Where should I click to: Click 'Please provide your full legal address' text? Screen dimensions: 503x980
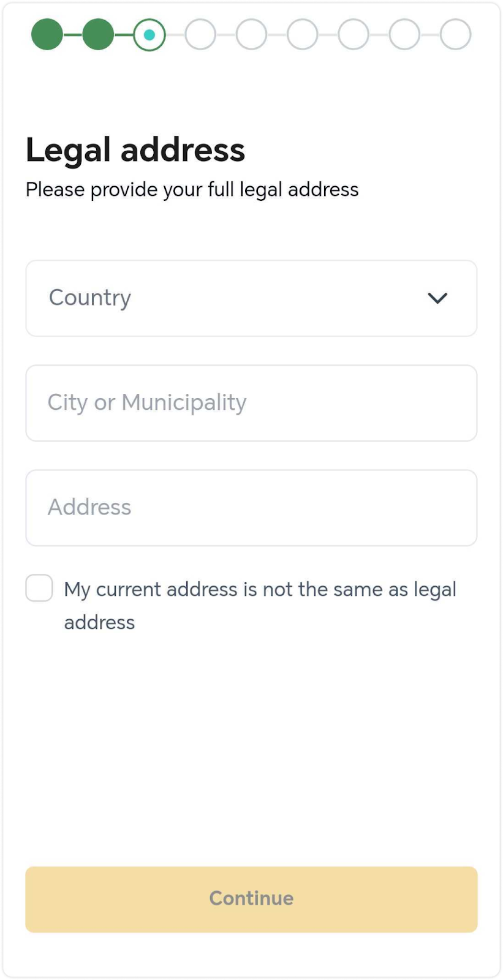[x=192, y=190]
